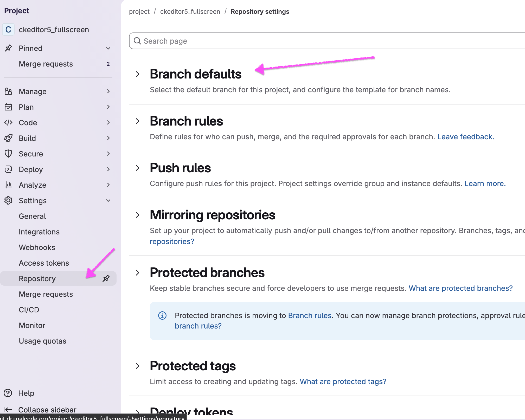
Task: Open the project breadcrumb link
Action: 139,11
